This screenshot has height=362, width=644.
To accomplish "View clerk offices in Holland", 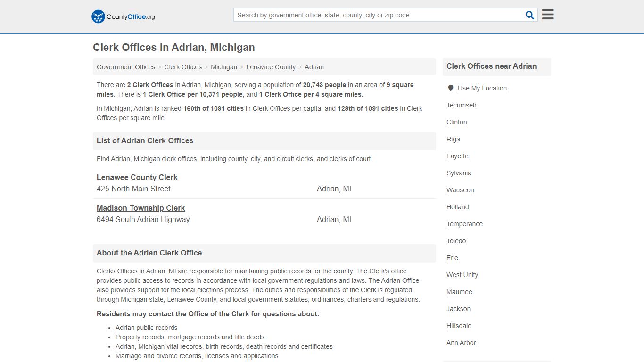I will [x=458, y=207].
